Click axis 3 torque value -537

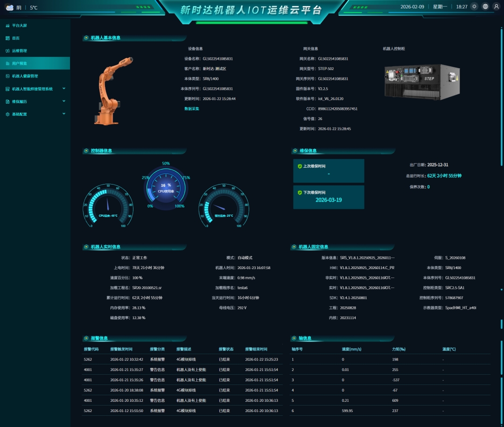[396, 380]
